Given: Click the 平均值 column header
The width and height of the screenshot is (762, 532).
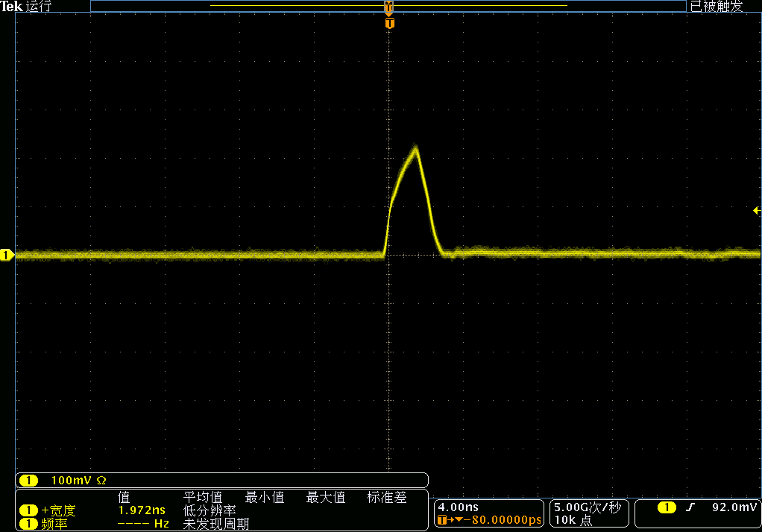Looking at the screenshot, I should click(203, 497).
